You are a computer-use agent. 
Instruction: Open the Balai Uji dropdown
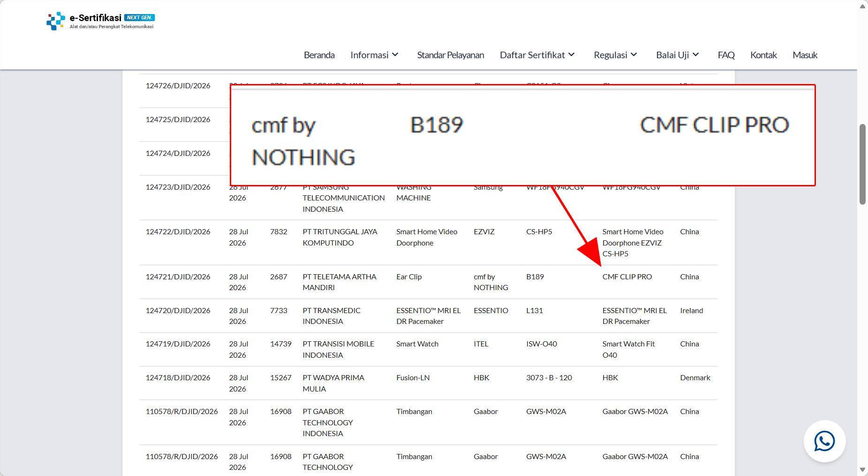678,55
